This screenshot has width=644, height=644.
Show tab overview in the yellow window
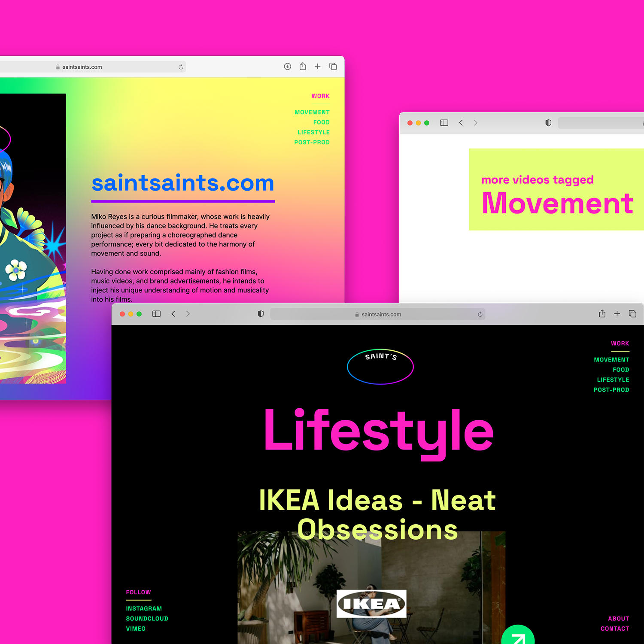(333, 67)
